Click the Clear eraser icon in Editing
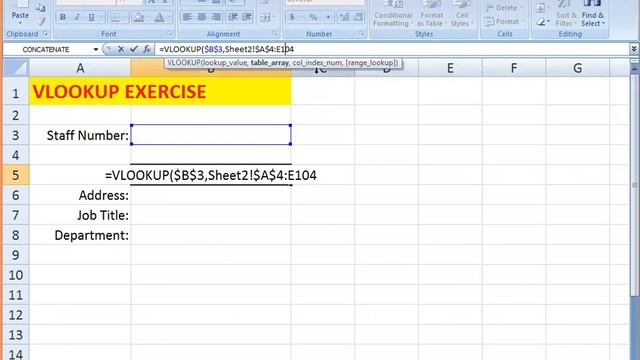This screenshot has width=640, height=360. click(541, 21)
